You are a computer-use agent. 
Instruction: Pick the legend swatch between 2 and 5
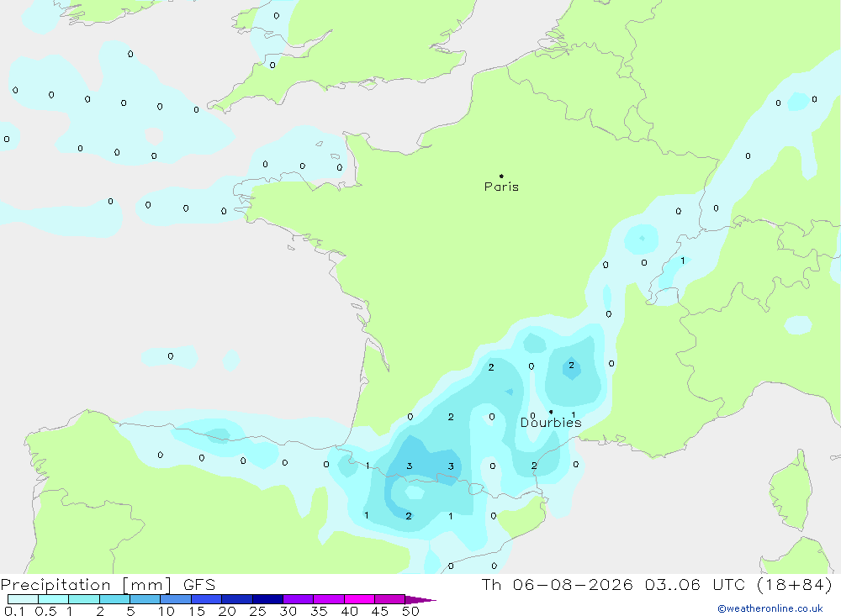coord(114,599)
